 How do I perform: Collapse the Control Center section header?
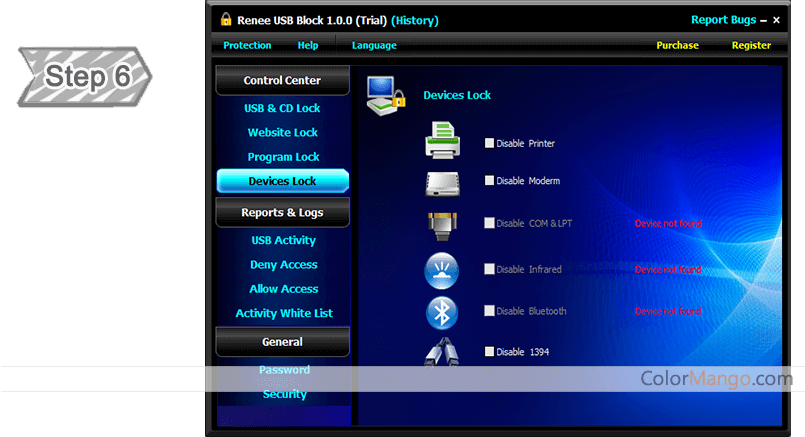pos(282,81)
